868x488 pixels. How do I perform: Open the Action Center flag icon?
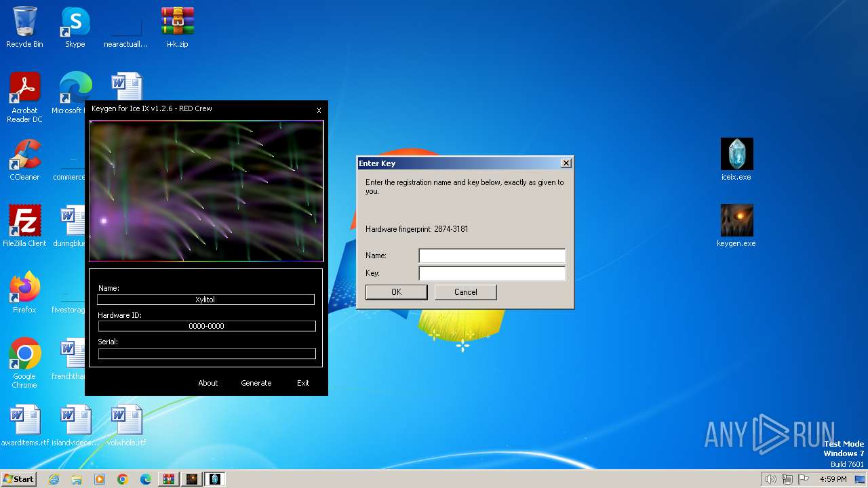804,479
